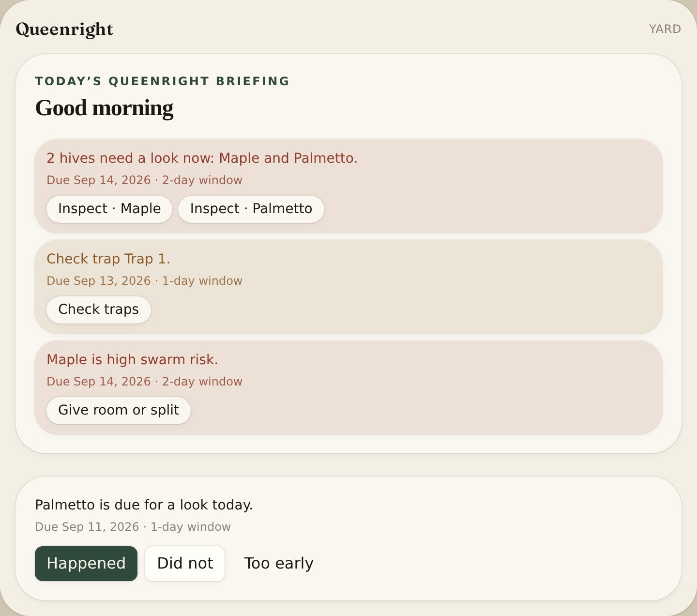Image resolution: width=697 pixels, height=616 pixels.
Task: Choose Give room or split
Action: (119, 410)
